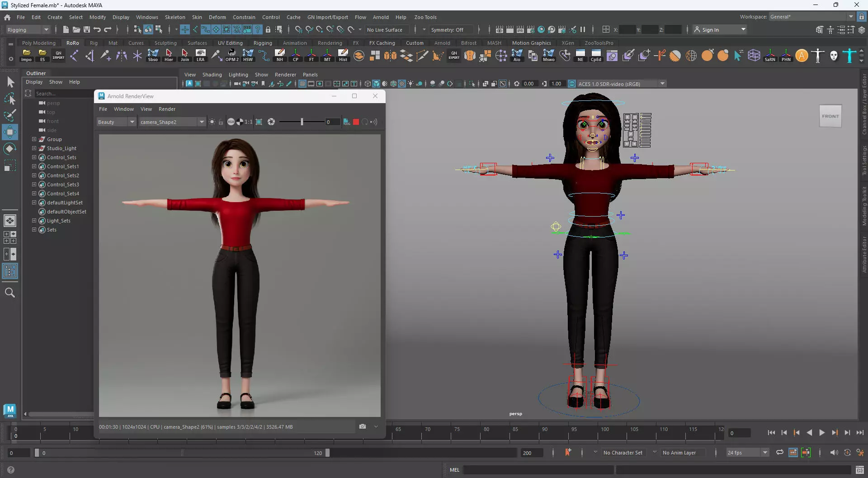Click the play forward button
This screenshot has width=868, height=478.
point(822,433)
